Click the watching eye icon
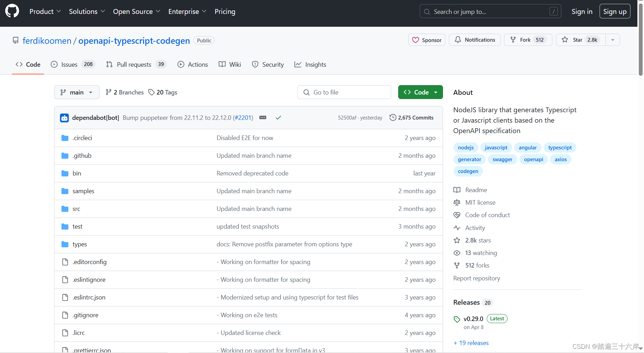 pos(457,253)
